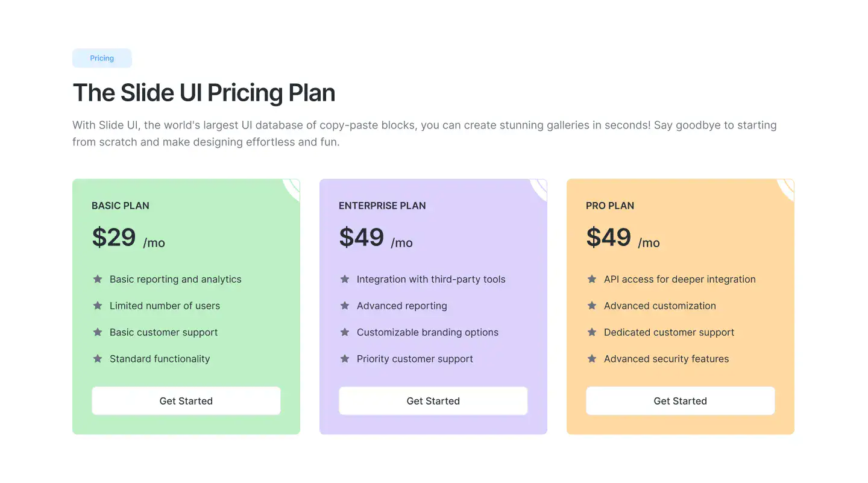Click star icon next to Advanced security features
This screenshot has height=483, width=868.
click(592, 359)
